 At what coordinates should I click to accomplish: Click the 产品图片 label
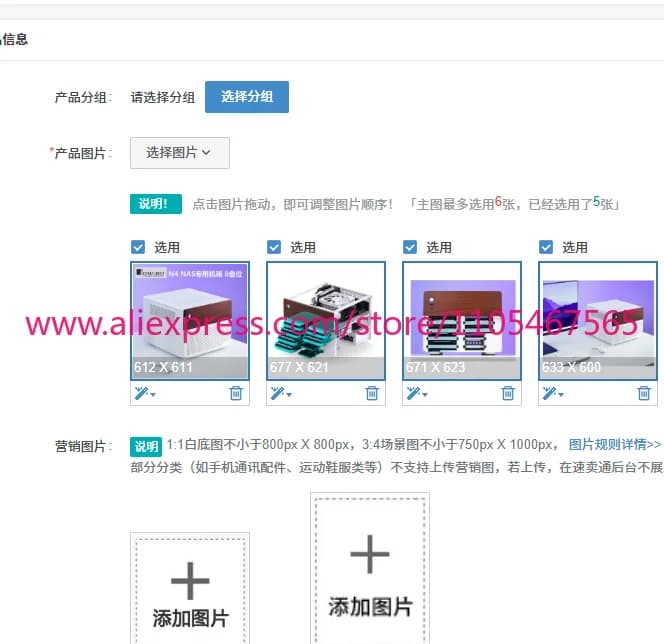coord(80,153)
